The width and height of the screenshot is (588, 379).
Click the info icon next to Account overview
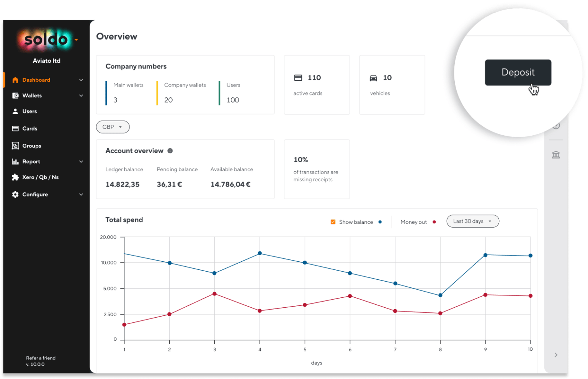coord(170,151)
